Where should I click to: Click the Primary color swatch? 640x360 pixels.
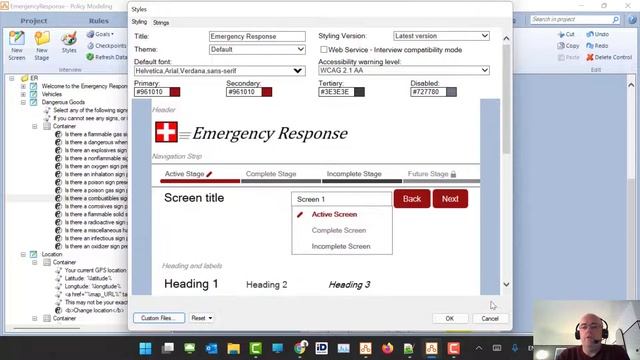coord(175,92)
